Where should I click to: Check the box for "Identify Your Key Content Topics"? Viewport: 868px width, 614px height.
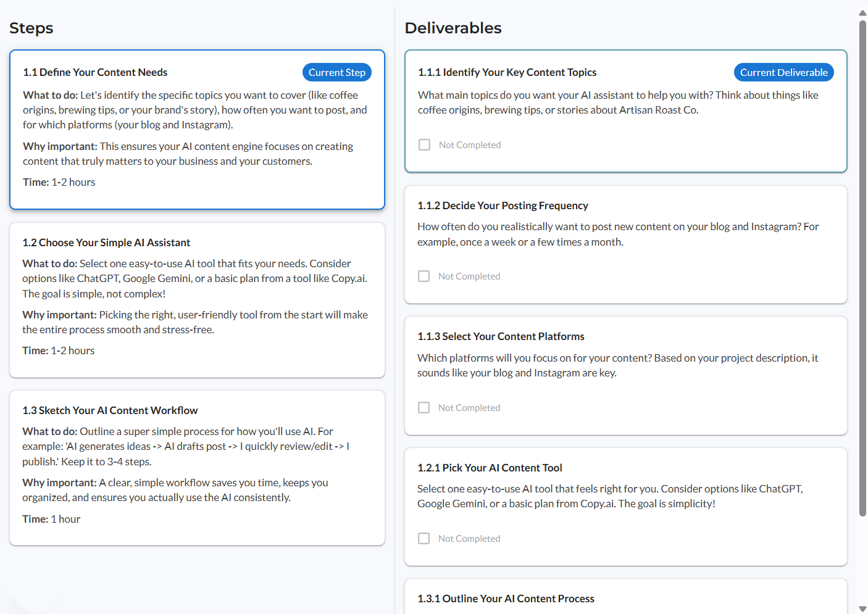tap(424, 144)
